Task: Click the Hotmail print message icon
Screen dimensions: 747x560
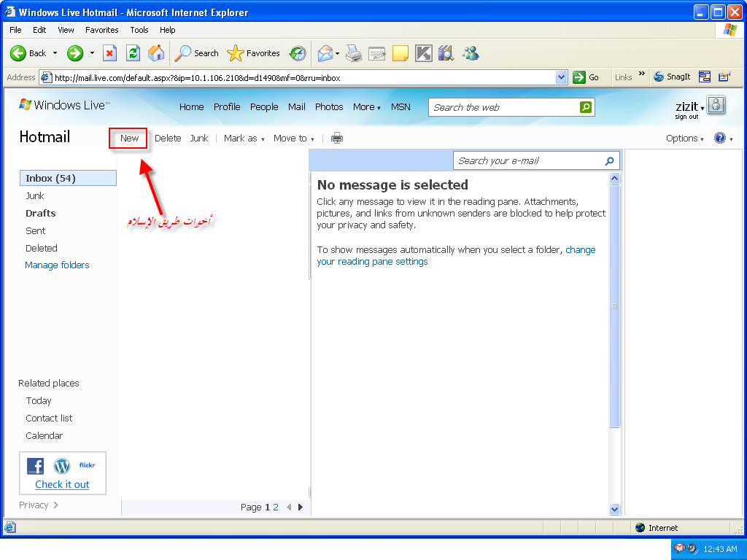Action: (x=337, y=138)
